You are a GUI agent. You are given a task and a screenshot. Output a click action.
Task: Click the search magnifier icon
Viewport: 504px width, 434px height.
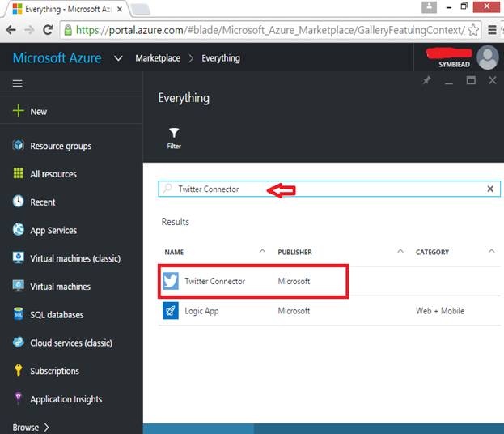167,188
